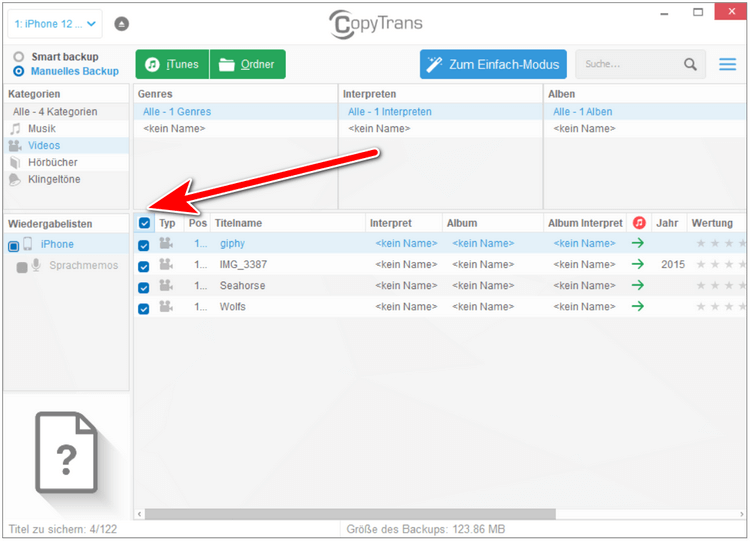Select Alle - 1 Alben

(x=645, y=111)
